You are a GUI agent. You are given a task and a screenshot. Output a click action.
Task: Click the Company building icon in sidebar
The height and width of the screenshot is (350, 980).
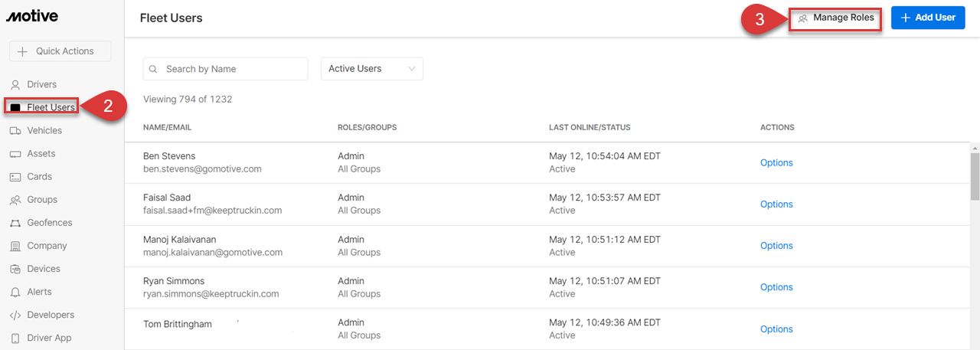coord(15,246)
